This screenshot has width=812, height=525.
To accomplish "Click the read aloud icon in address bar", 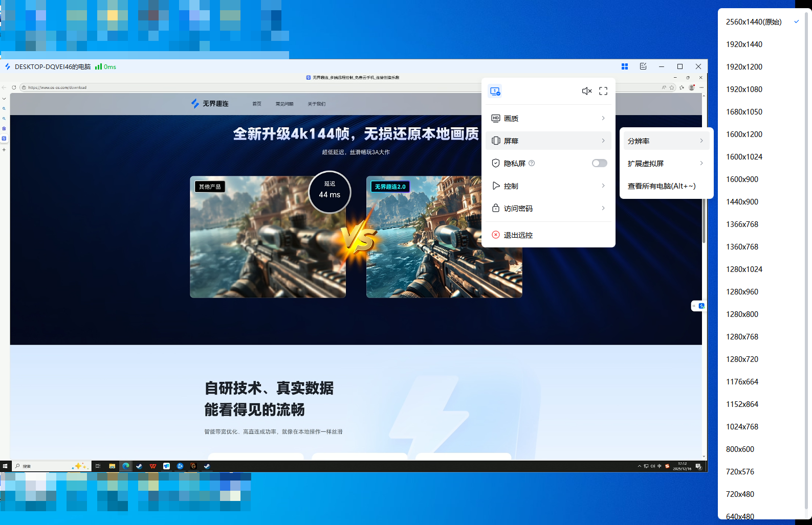I will coord(664,87).
